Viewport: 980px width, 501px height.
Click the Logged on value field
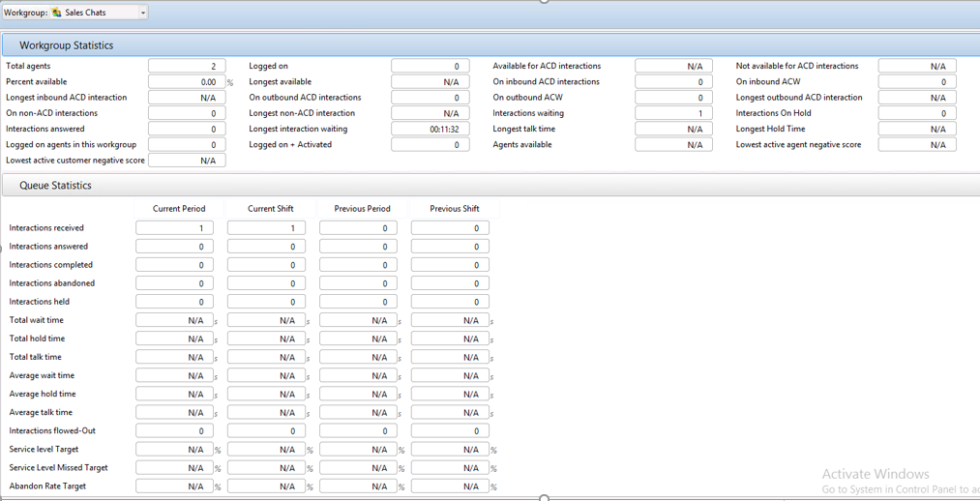(x=431, y=67)
